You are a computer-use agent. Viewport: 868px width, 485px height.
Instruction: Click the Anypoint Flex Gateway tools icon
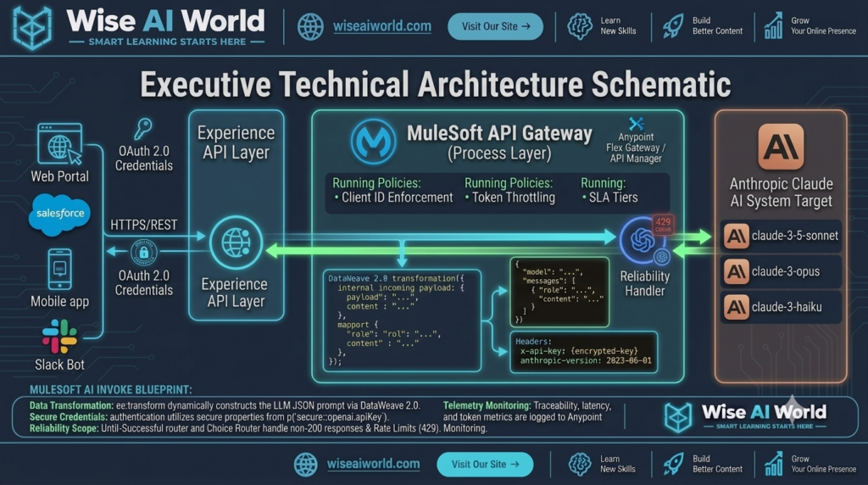[x=636, y=124]
